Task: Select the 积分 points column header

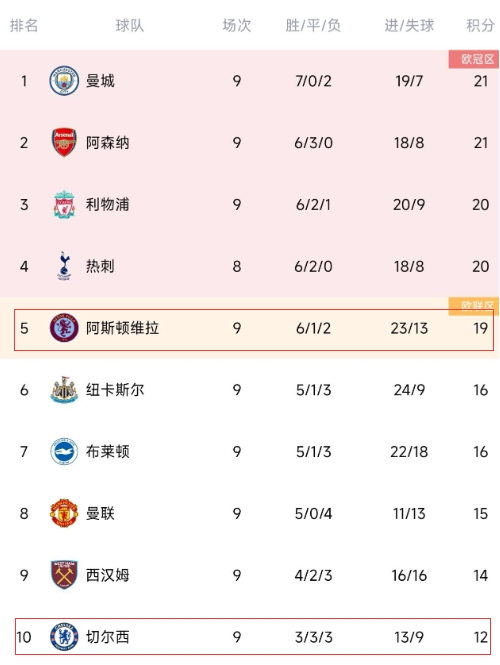Action: coord(480,25)
